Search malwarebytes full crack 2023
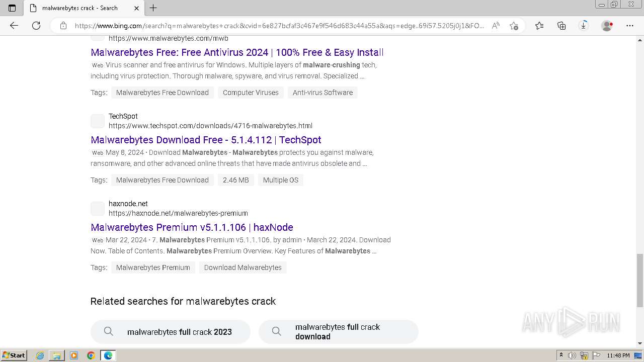The image size is (644, 362). 171,332
